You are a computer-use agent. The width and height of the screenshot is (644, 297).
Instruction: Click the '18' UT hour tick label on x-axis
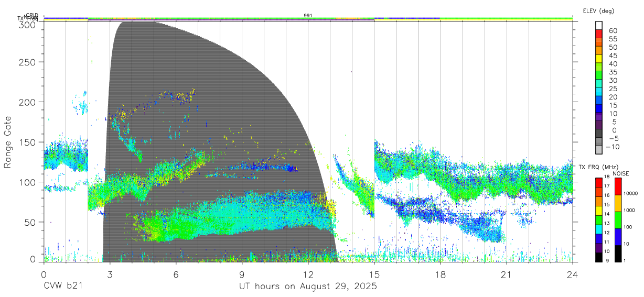click(441, 274)
